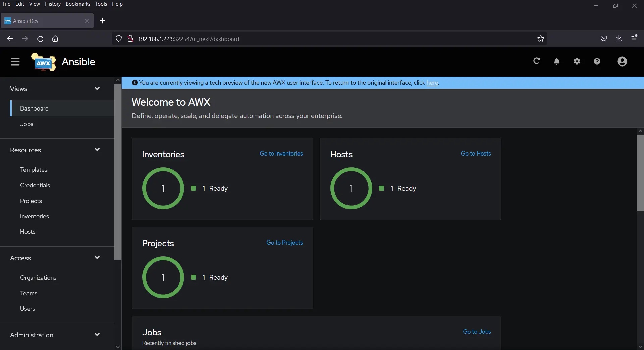
Task: Collapse the Resources section chevron
Action: coord(97,150)
